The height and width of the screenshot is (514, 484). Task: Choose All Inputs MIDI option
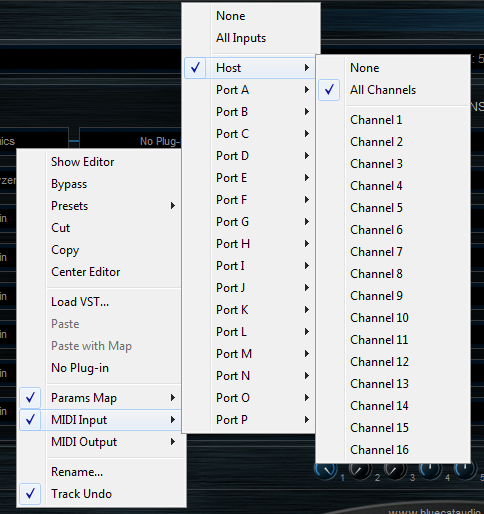tap(241, 38)
